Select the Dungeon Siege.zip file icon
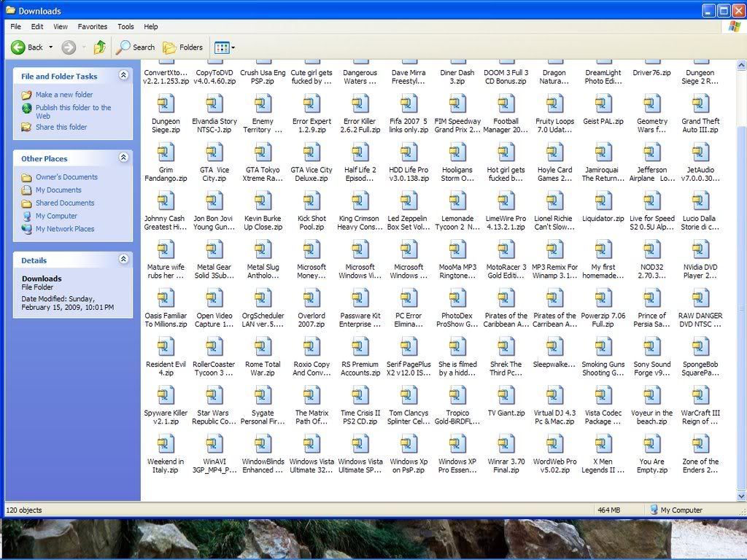The image size is (747, 560). pyautogui.click(x=166, y=104)
